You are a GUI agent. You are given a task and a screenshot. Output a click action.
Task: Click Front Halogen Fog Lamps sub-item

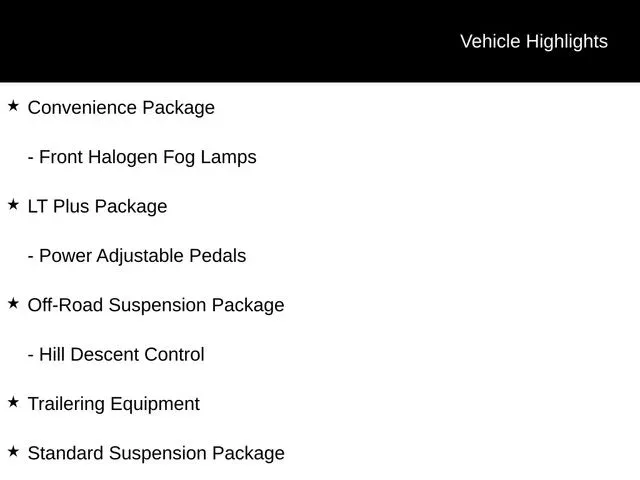142,158
